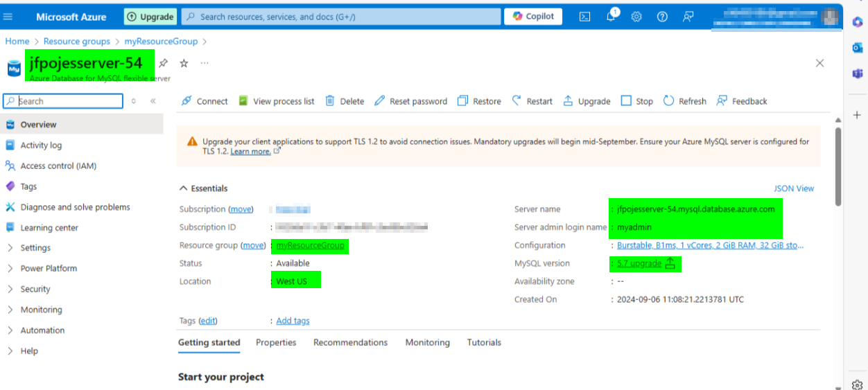Open Teams icon in browser sidebar

click(857, 73)
